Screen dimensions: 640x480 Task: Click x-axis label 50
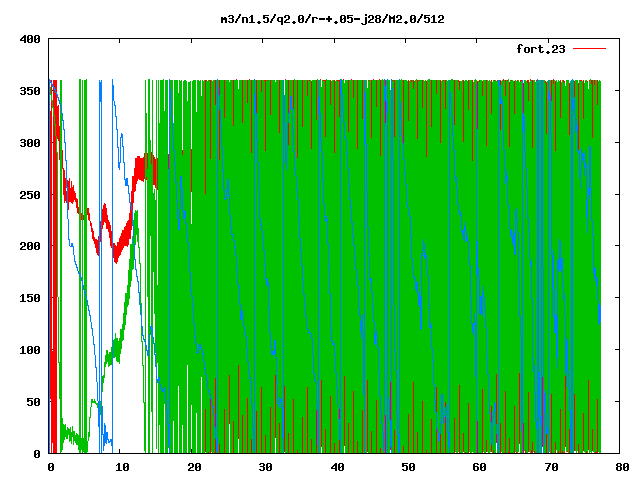[x=408, y=467]
